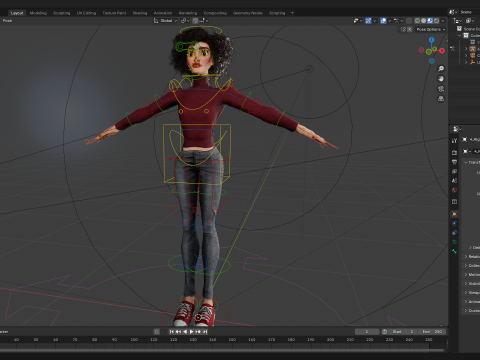Toggle viewport gizmos display
Screen dimensions: 480x360
[368, 21]
